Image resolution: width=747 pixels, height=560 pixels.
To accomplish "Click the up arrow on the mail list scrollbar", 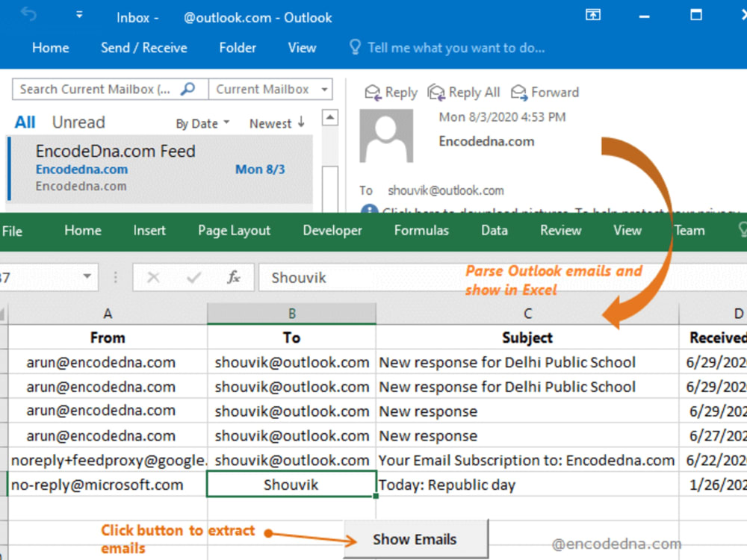I will 329,116.
